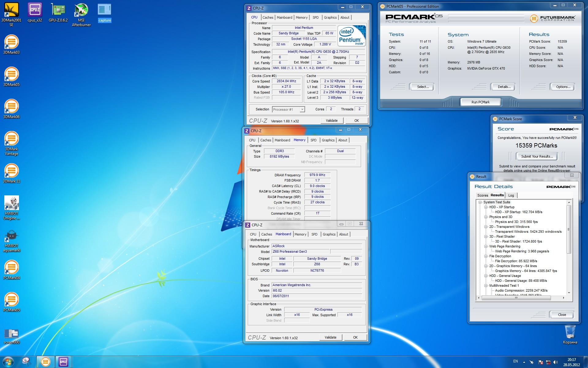The height and width of the screenshot is (368, 588).
Task: Open About tab in bottom CPU-Z window
Action: tap(343, 234)
